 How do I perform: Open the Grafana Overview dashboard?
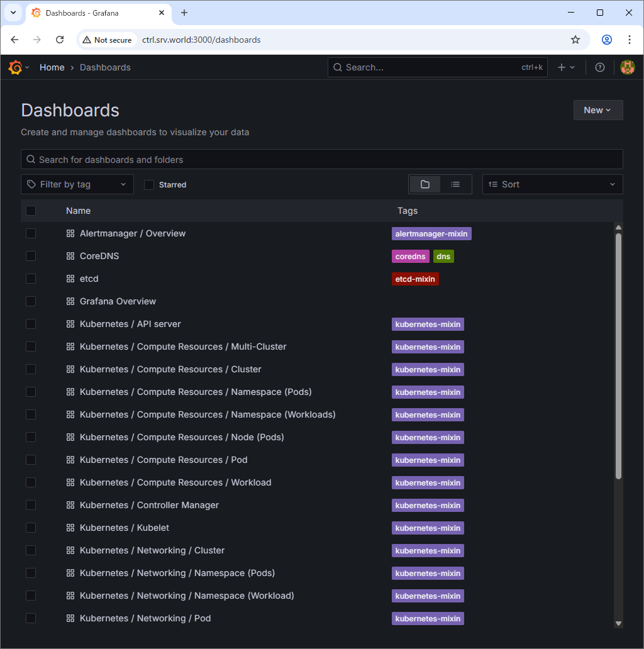pos(118,301)
